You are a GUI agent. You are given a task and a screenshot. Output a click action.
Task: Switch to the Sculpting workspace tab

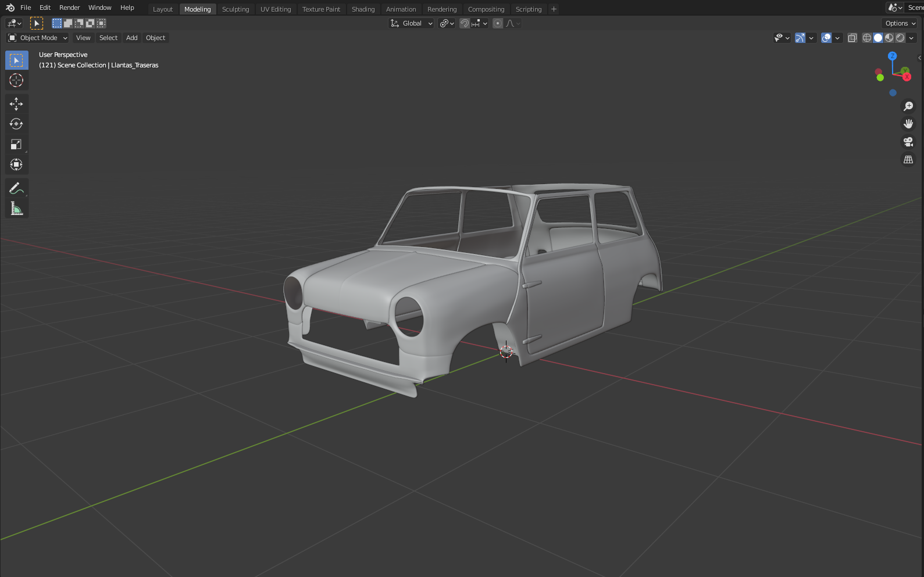(x=236, y=9)
